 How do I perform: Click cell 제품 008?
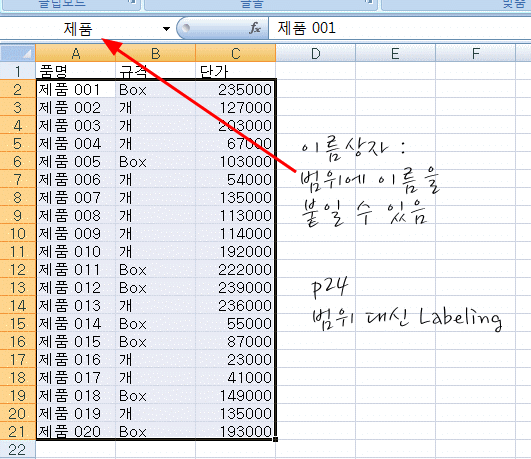point(76,215)
